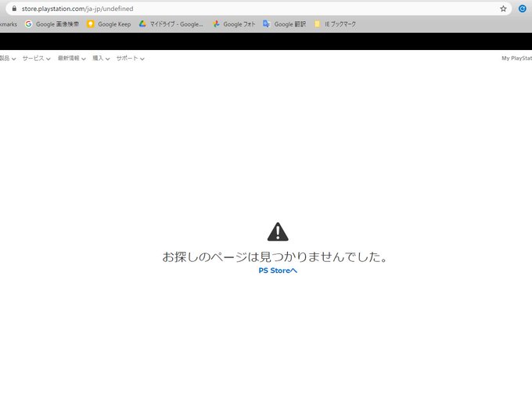Viewport: 532px width, 416px height.
Task: Expand the 購入 menu
Action: [x=101, y=59]
